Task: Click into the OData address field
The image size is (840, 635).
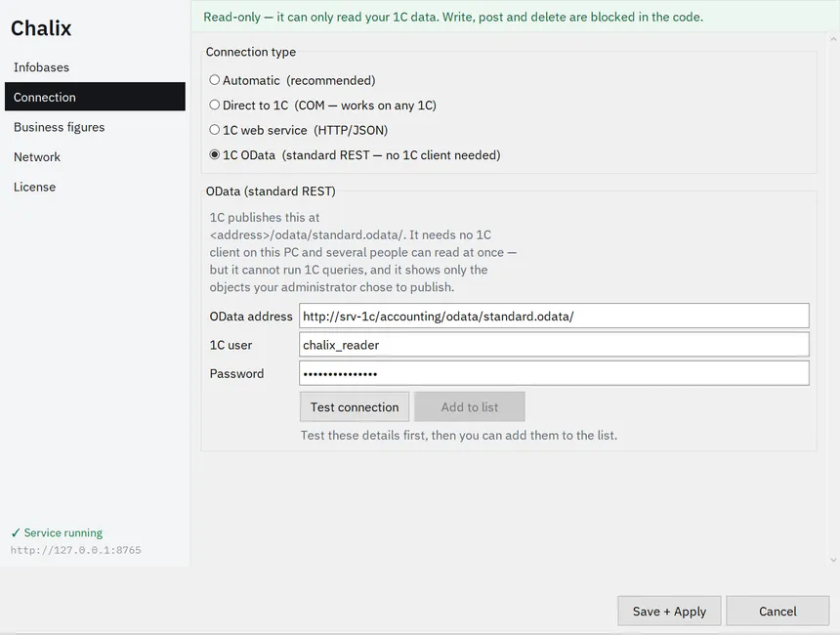Action: [x=554, y=317]
